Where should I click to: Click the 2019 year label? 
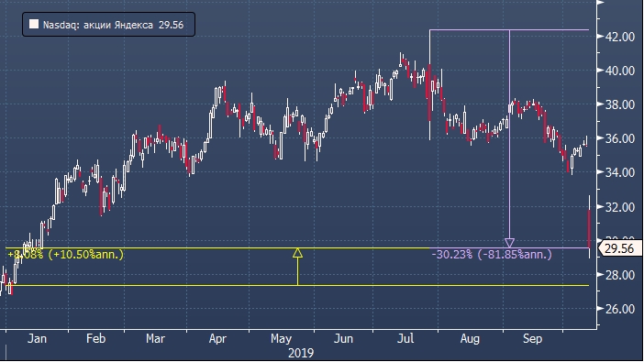click(301, 353)
